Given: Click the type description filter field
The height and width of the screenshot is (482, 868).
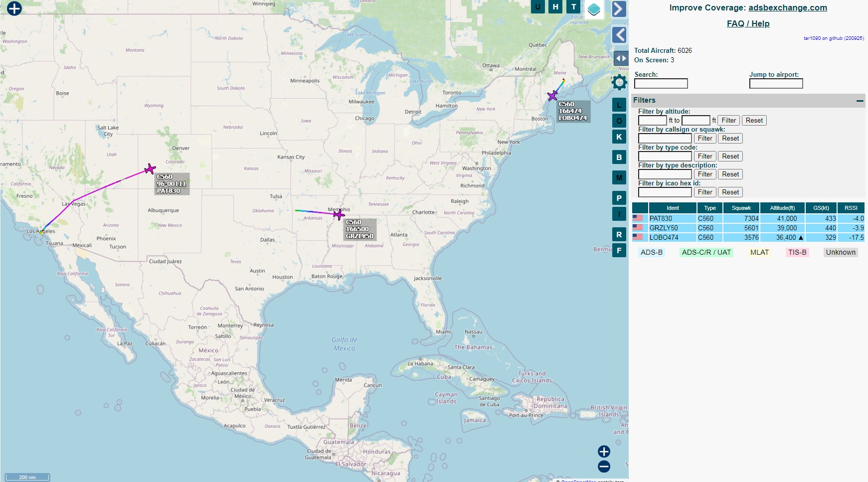Looking at the screenshot, I should [x=665, y=174].
